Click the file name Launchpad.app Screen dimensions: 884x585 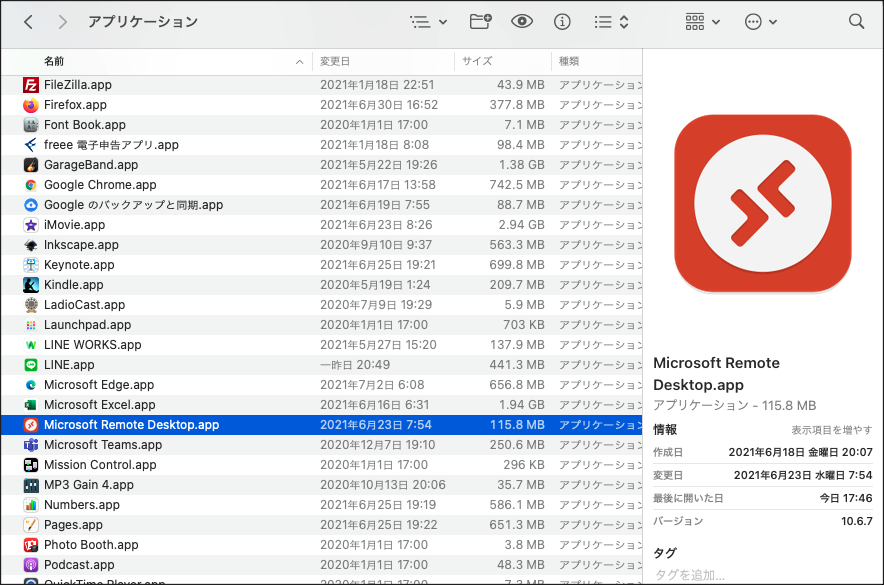[x=87, y=325]
